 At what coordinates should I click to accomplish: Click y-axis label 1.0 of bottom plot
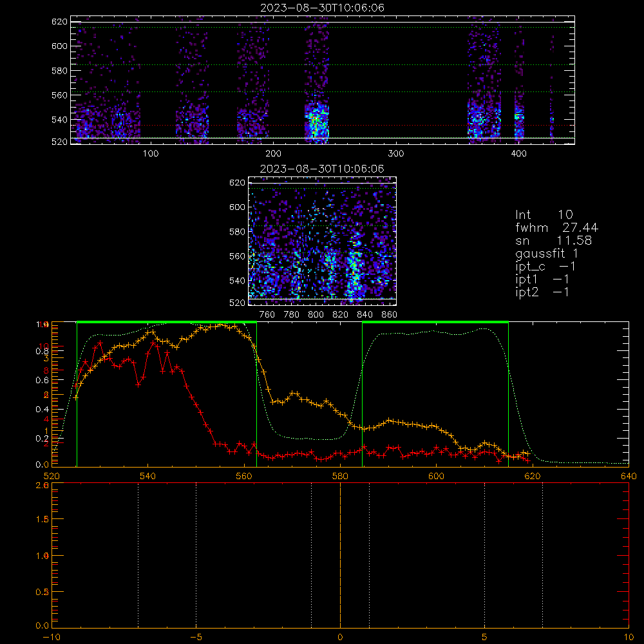pos(43,556)
